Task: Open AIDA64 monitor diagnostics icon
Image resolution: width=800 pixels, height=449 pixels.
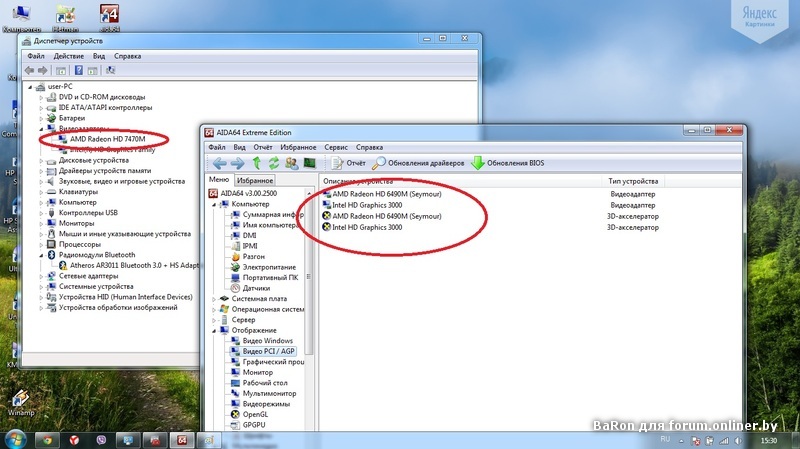Action: 310,163
